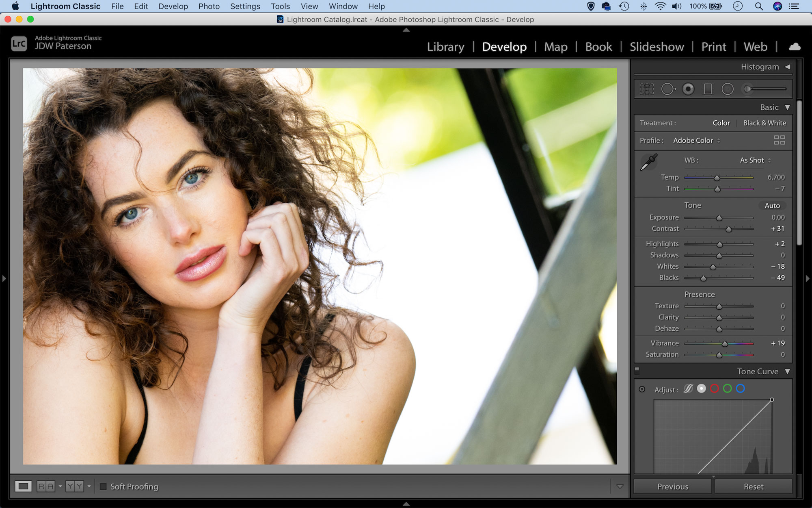This screenshot has height=508, width=812.
Task: Switch to the blue channel curve
Action: [741, 389]
